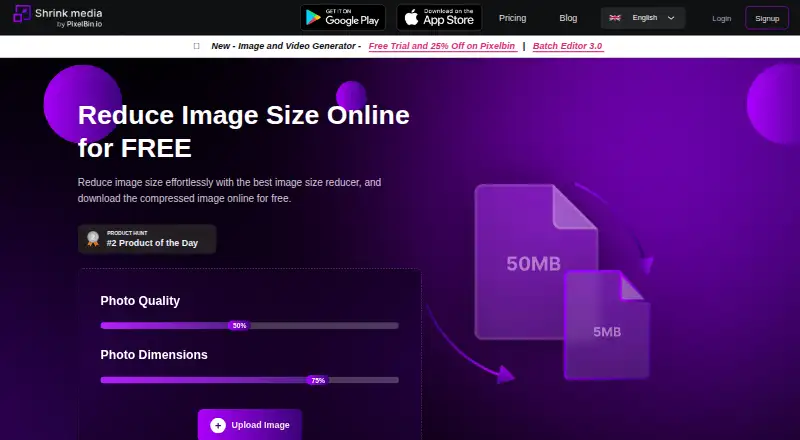Click the 'Photo Quality' label
Viewport: 800px width, 440px height.
pos(140,301)
